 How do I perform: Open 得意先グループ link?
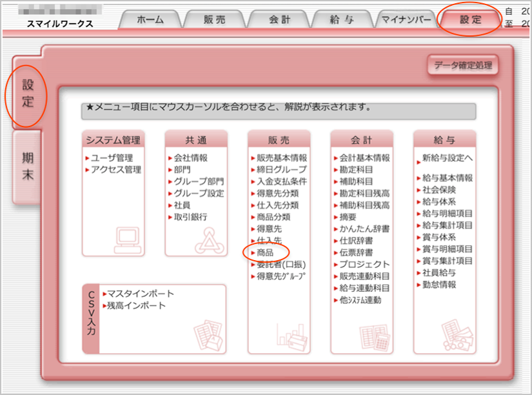[x=281, y=276]
